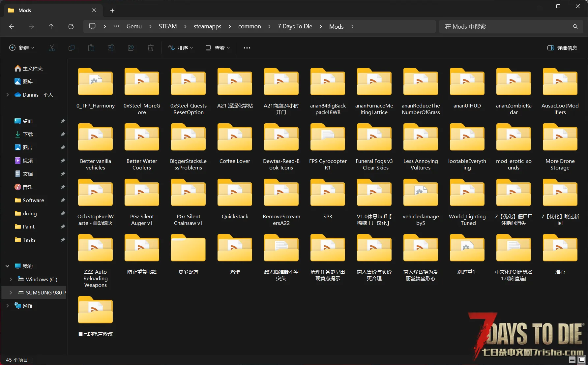Click the Share icon in toolbar
The width and height of the screenshot is (588, 365).
[131, 48]
